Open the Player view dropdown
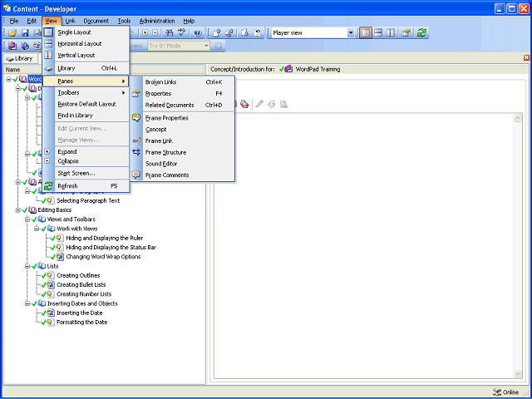Screen dimensions: 532x399 [351, 33]
